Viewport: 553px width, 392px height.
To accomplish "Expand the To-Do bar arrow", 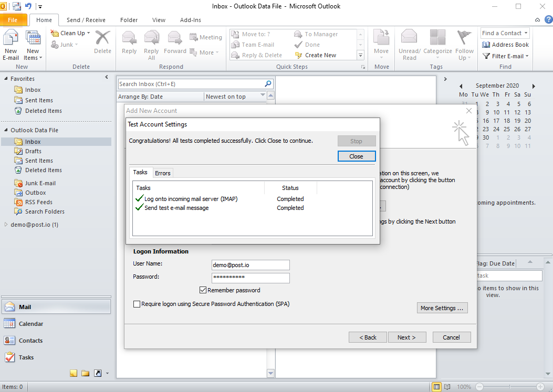I will pos(445,79).
